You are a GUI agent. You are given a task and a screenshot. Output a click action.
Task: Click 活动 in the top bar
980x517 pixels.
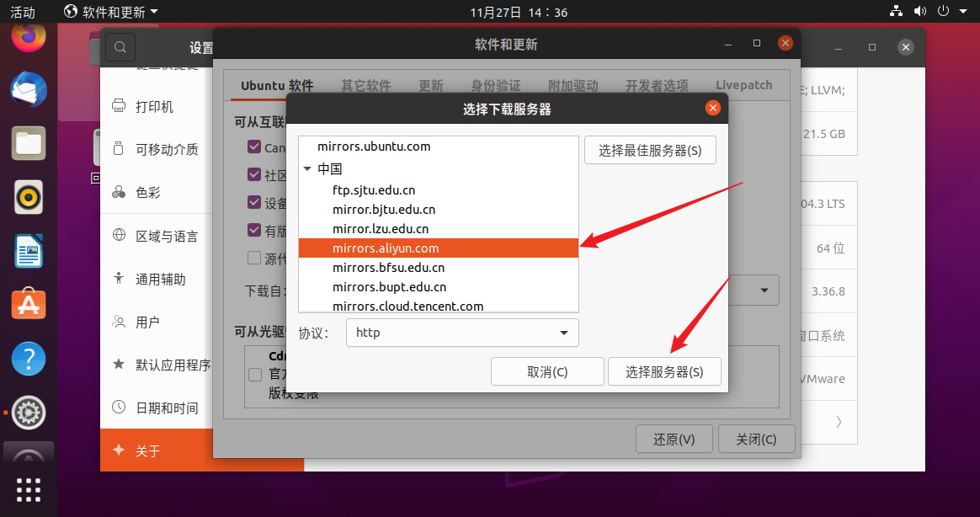click(23, 12)
